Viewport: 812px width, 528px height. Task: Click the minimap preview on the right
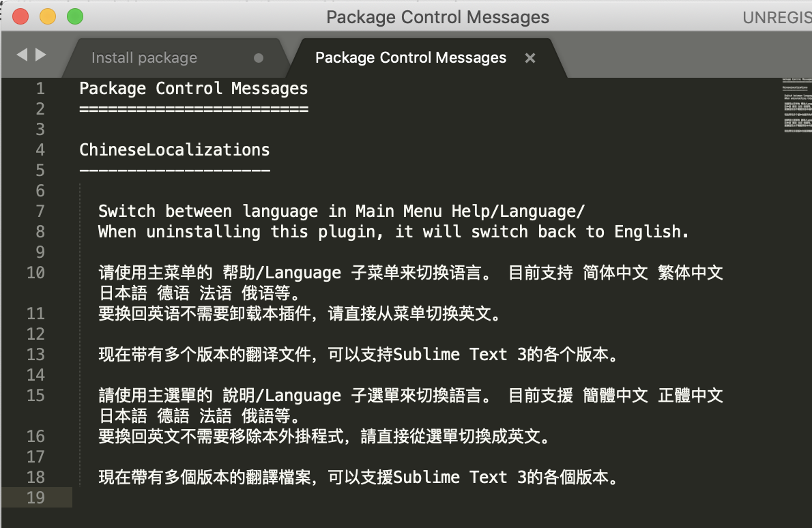click(796, 105)
